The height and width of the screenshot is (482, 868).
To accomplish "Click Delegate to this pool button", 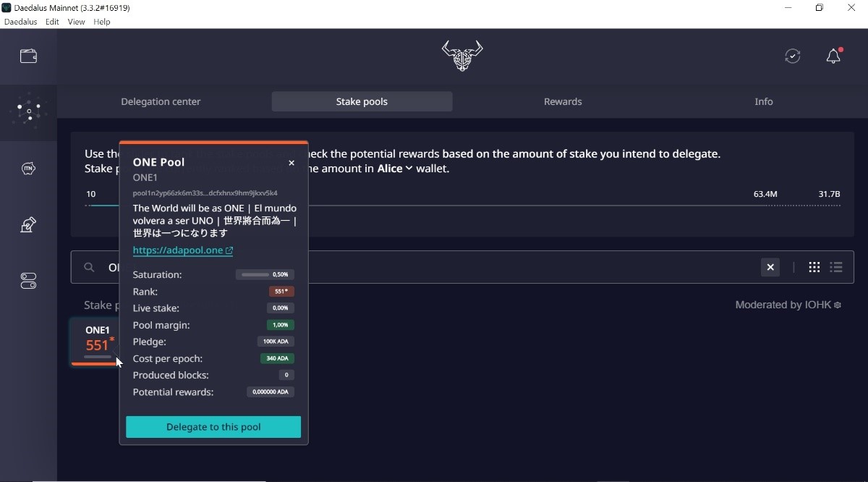I will (213, 427).
